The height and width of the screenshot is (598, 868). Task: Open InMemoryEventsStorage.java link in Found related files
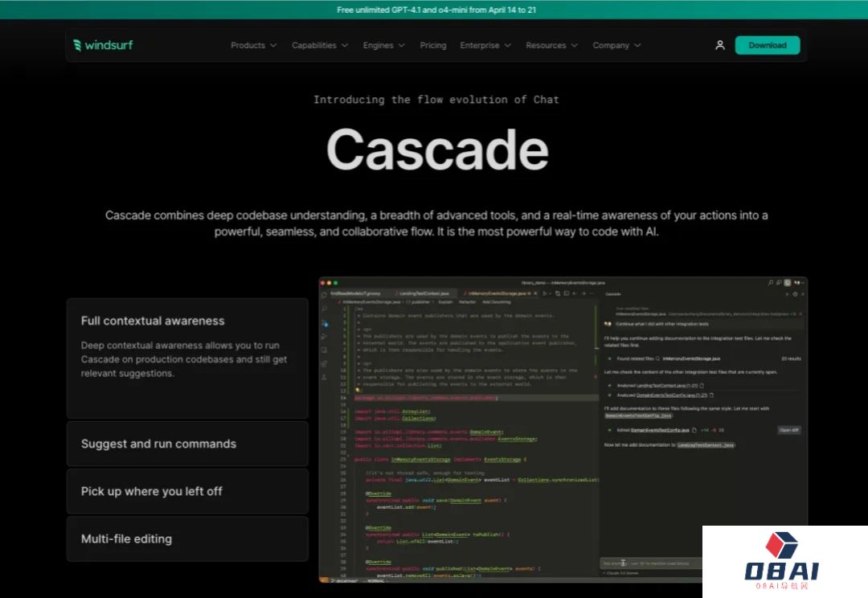[691, 358]
